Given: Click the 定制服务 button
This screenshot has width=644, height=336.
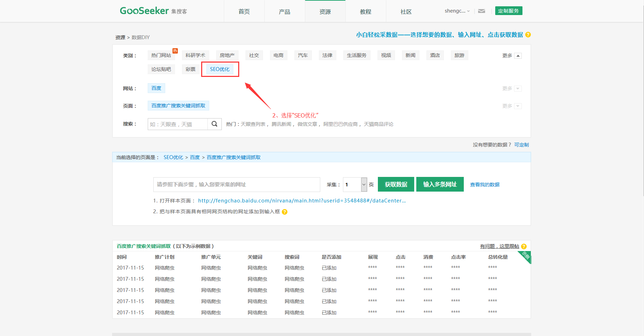Looking at the screenshot, I should click(x=508, y=11).
